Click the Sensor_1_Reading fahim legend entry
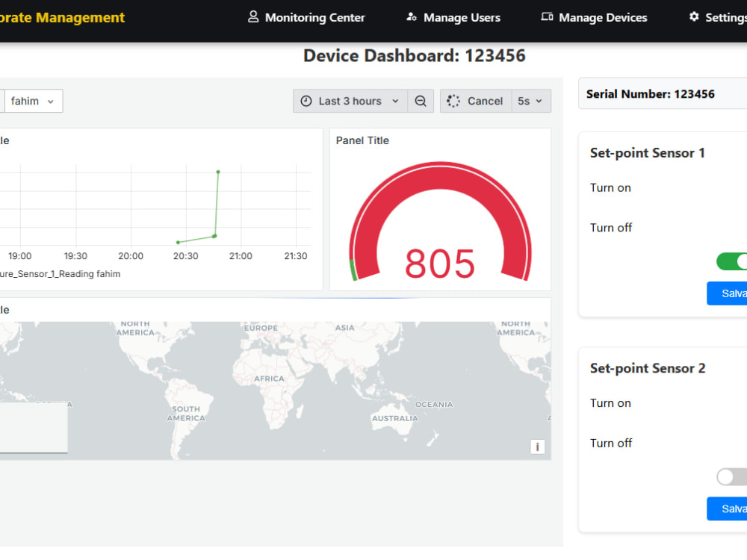 60,274
